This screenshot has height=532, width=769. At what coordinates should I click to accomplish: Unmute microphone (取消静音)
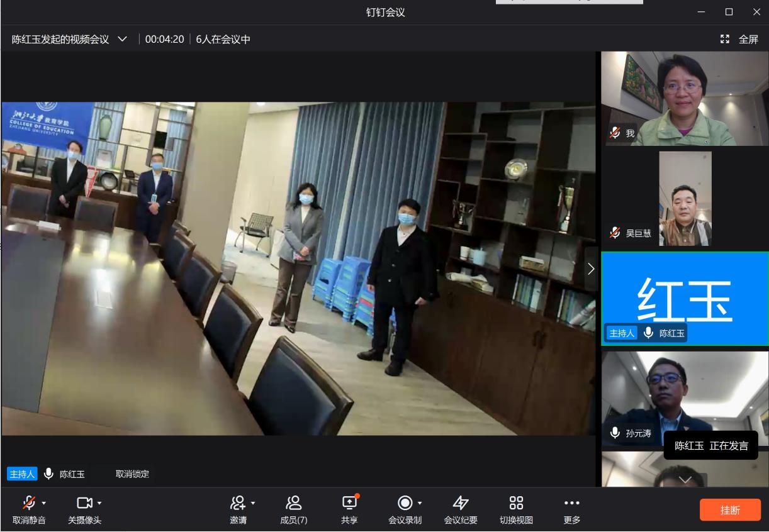pyautogui.click(x=29, y=502)
